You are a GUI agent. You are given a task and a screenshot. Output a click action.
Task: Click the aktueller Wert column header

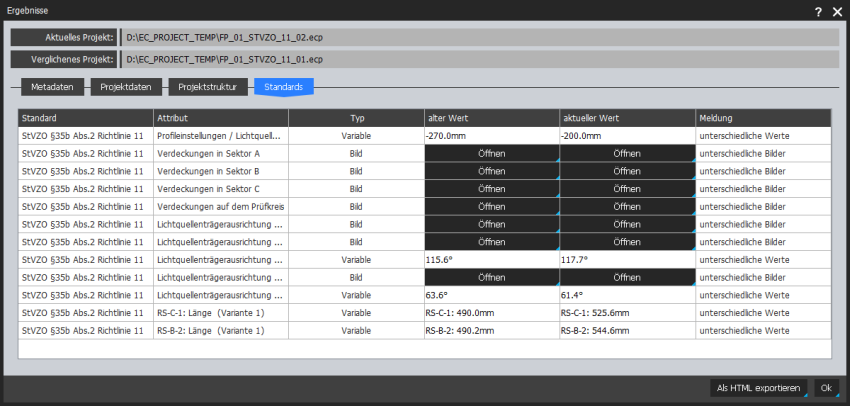click(x=627, y=118)
